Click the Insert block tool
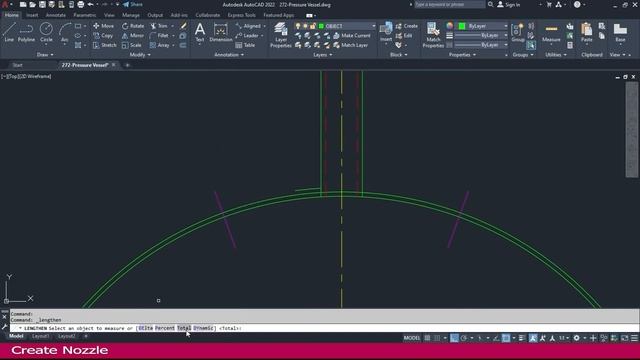Viewport: 640px width, 360px height. point(386,32)
